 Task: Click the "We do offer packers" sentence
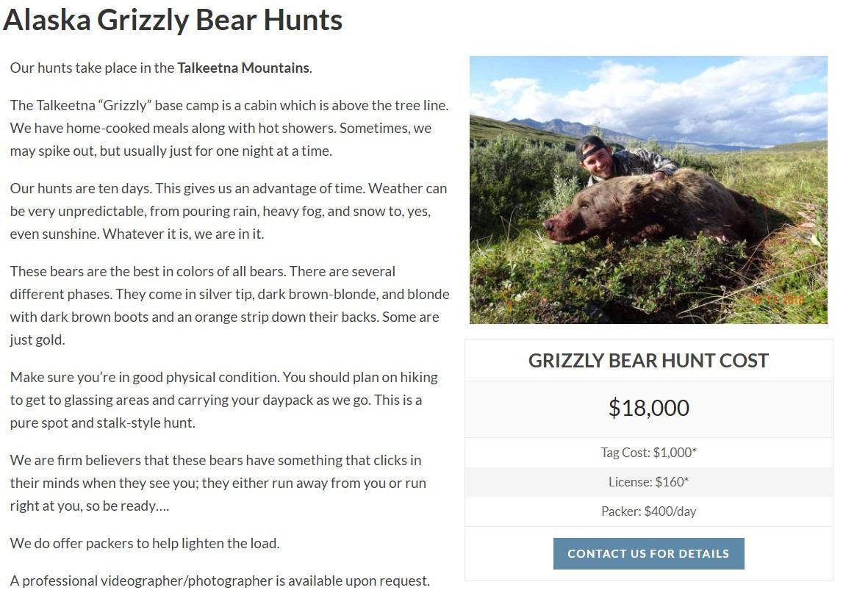[x=145, y=544]
